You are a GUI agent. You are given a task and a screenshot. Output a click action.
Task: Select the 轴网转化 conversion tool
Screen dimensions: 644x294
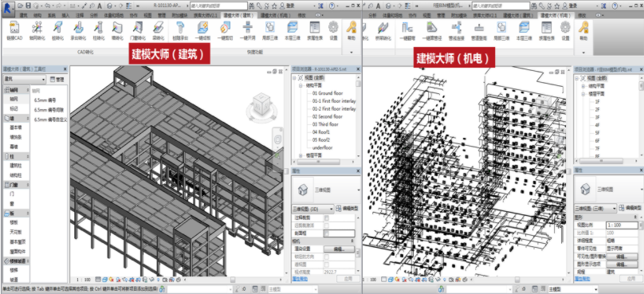pyautogui.click(x=37, y=31)
